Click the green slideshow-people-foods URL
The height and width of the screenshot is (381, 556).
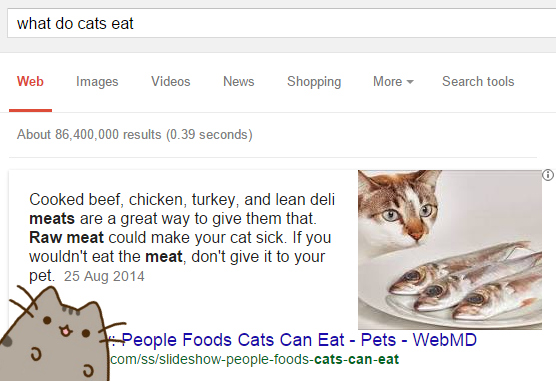[x=255, y=359]
